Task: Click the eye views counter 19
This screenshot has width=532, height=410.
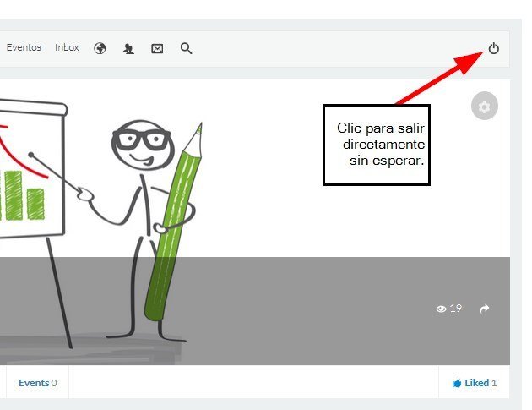Action: pyautogui.click(x=448, y=309)
